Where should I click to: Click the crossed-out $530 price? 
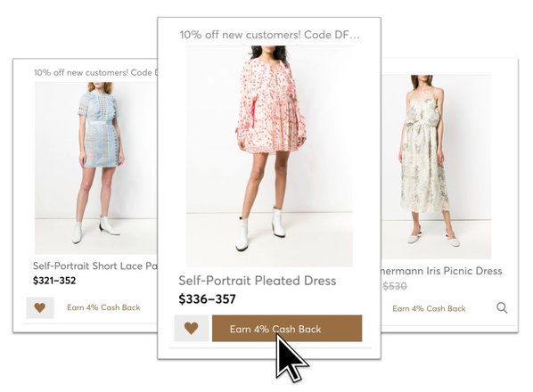tap(394, 286)
